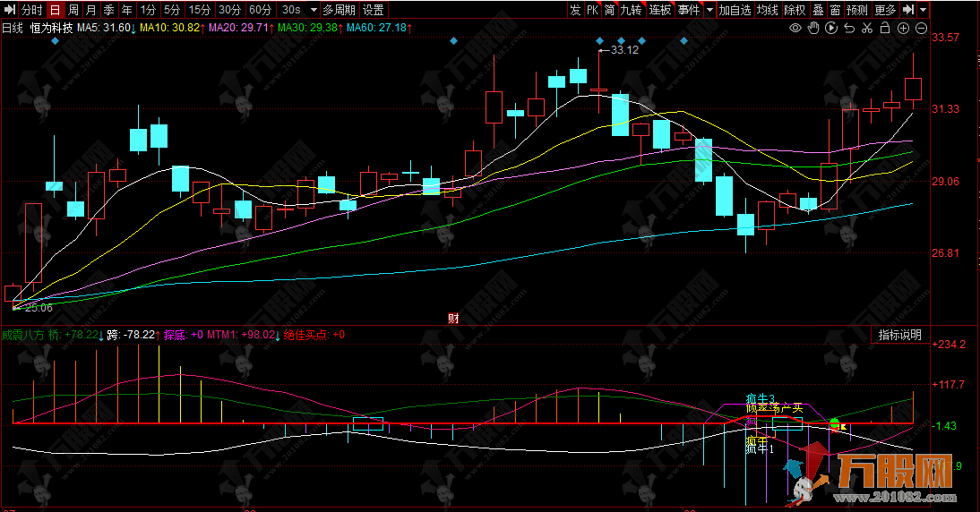Zoom in with the plus circle icon

(903, 29)
